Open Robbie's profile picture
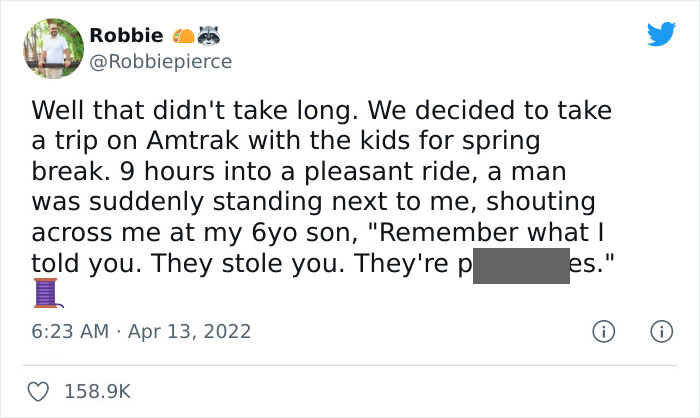Image resolution: width=700 pixels, height=418 pixels. (51, 47)
